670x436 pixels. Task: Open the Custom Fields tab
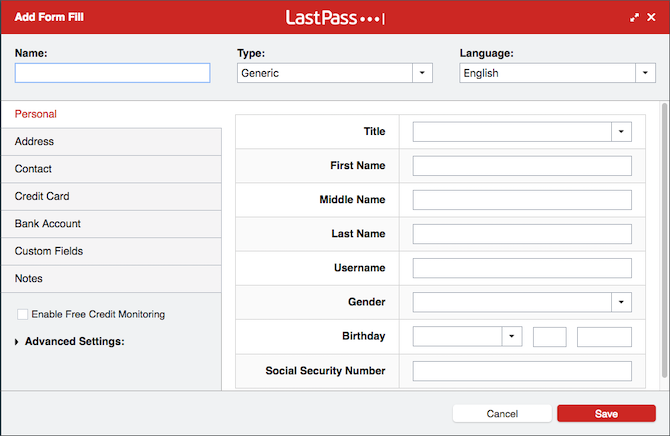click(x=111, y=251)
